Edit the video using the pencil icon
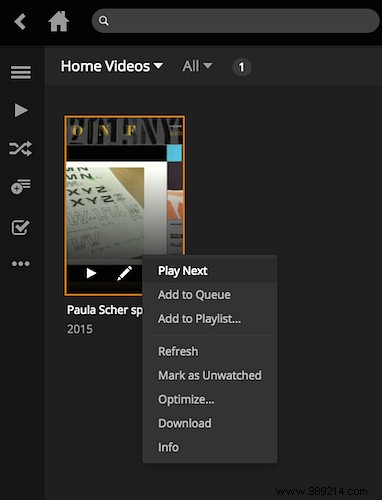 tap(125, 273)
